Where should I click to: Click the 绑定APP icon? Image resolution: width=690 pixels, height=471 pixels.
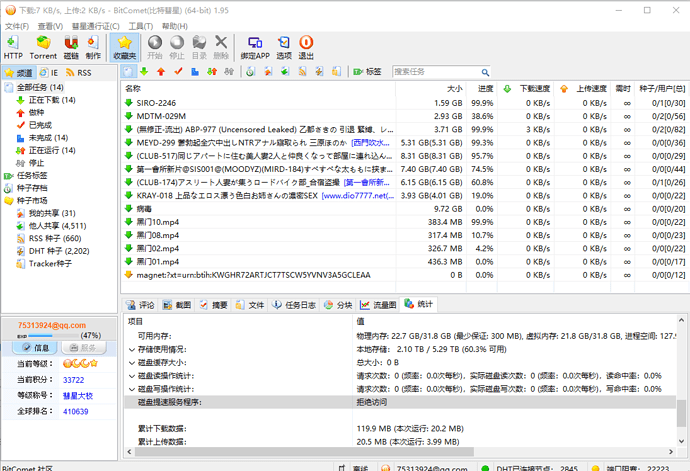pos(255,47)
